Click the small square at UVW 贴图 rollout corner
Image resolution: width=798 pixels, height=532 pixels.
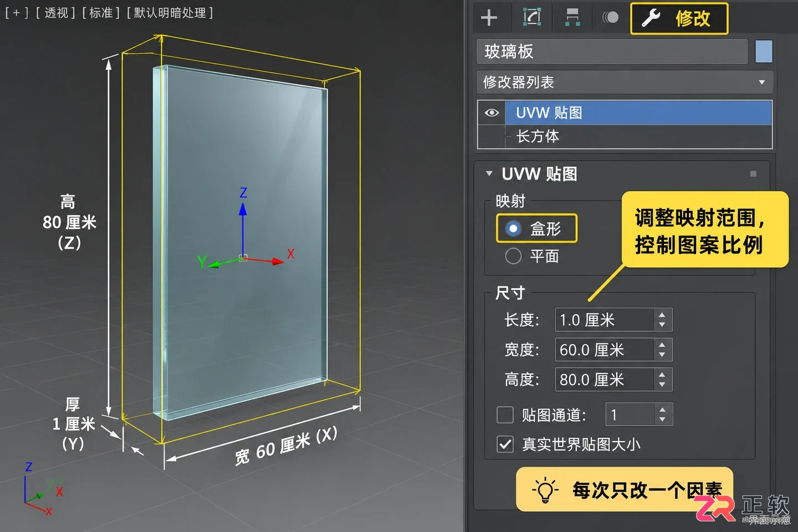(x=753, y=174)
